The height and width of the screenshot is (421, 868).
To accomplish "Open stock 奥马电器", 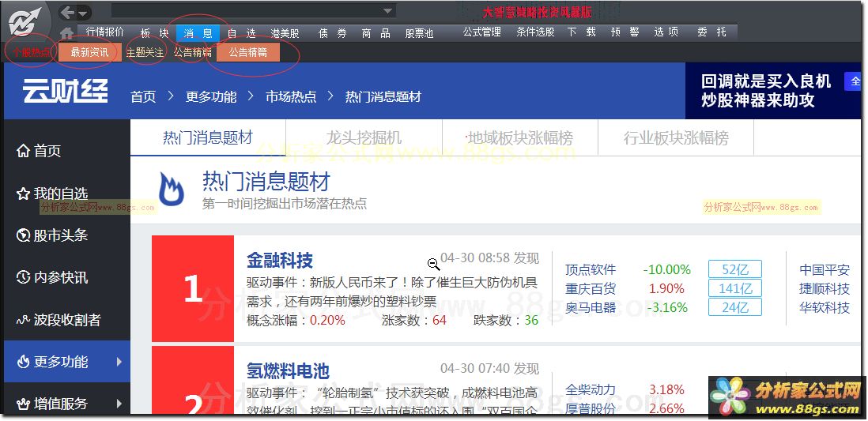I will (x=590, y=307).
